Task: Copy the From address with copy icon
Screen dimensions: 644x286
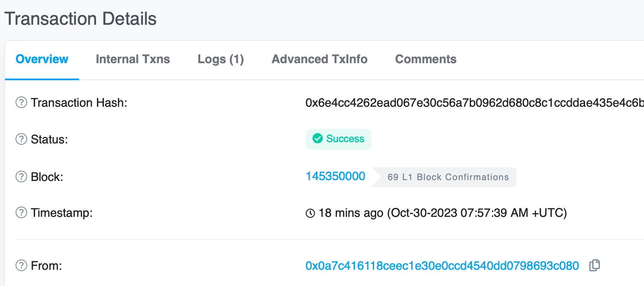Action: coord(594,266)
